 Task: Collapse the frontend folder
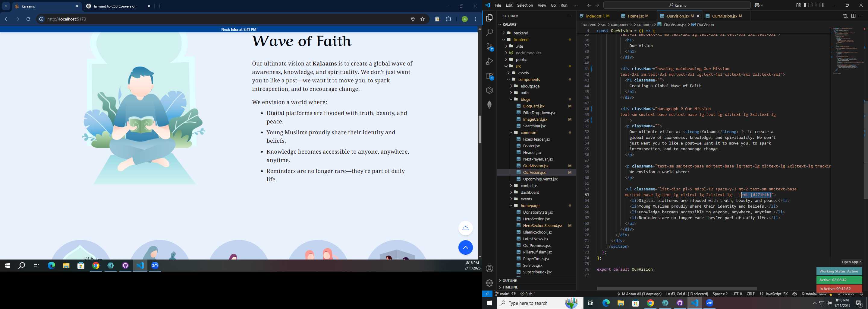tap(536, 40)
